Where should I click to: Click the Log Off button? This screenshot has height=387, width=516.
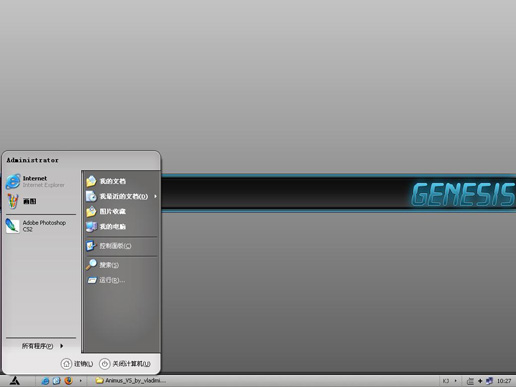coord(77,364)
